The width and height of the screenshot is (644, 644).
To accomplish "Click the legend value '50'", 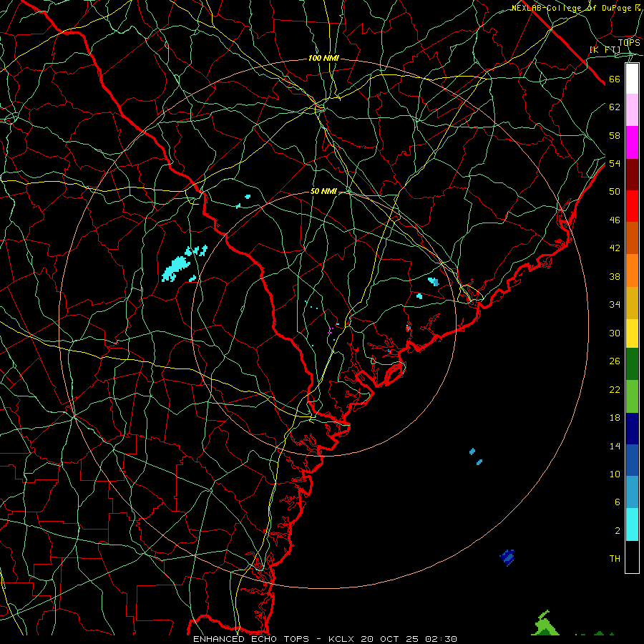I will pyautogui.click(x=615, y=192).
